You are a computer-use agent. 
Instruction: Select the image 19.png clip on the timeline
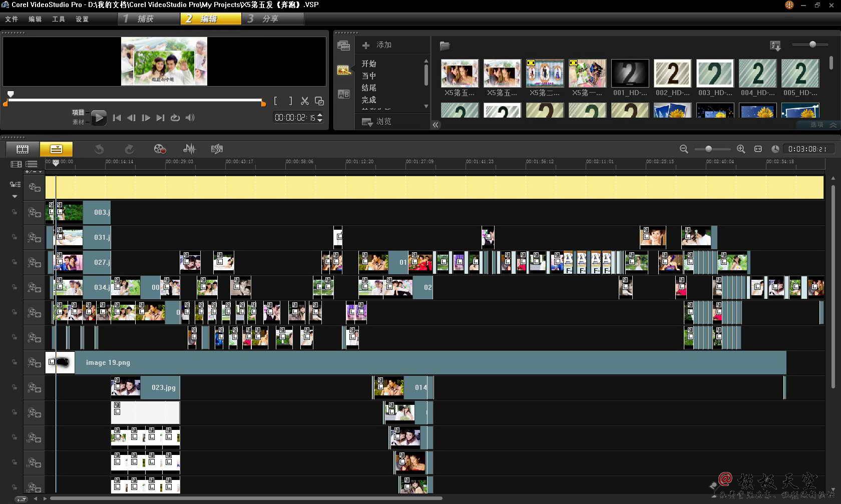(x=415, y=363)
